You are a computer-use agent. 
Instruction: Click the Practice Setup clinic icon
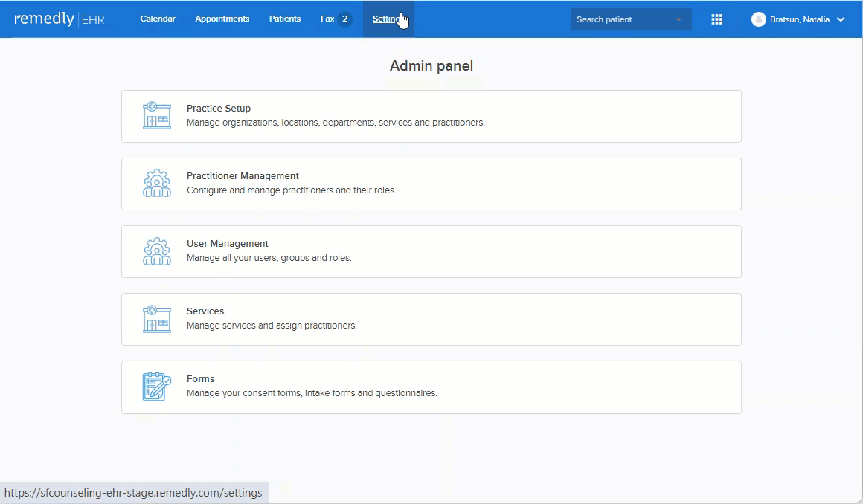(x=157, y=115)
